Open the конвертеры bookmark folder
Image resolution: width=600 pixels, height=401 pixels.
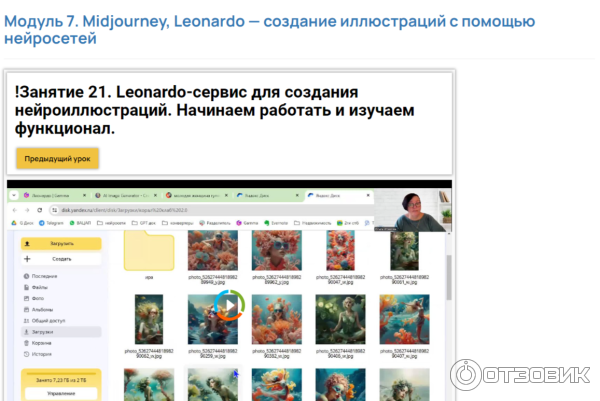click(178, 223)
